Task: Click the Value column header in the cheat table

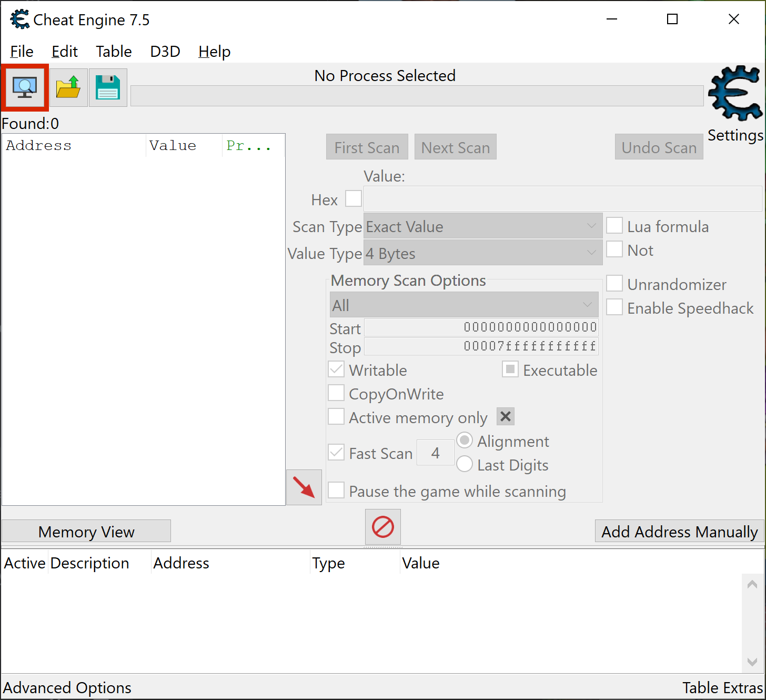Action: (421, 563)
